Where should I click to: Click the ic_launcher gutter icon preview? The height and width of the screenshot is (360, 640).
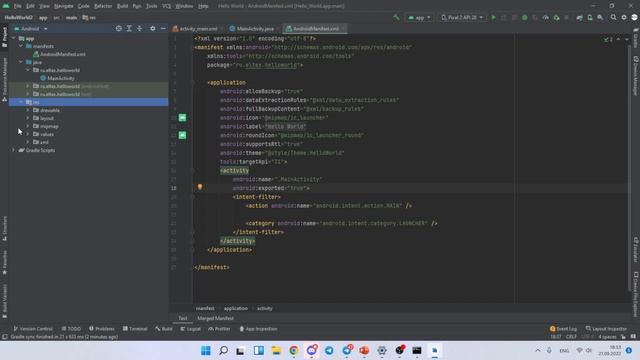182,118
